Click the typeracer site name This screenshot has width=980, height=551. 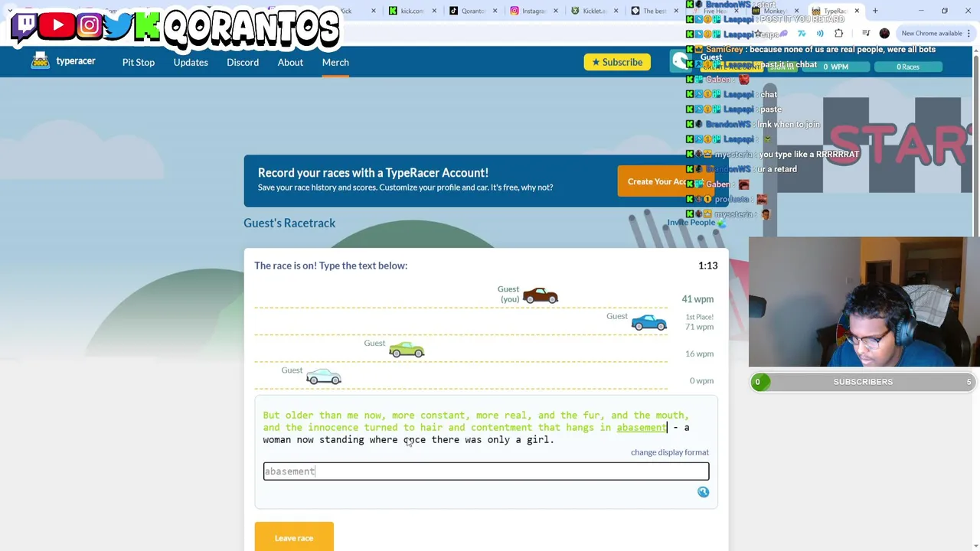point(76,61)
